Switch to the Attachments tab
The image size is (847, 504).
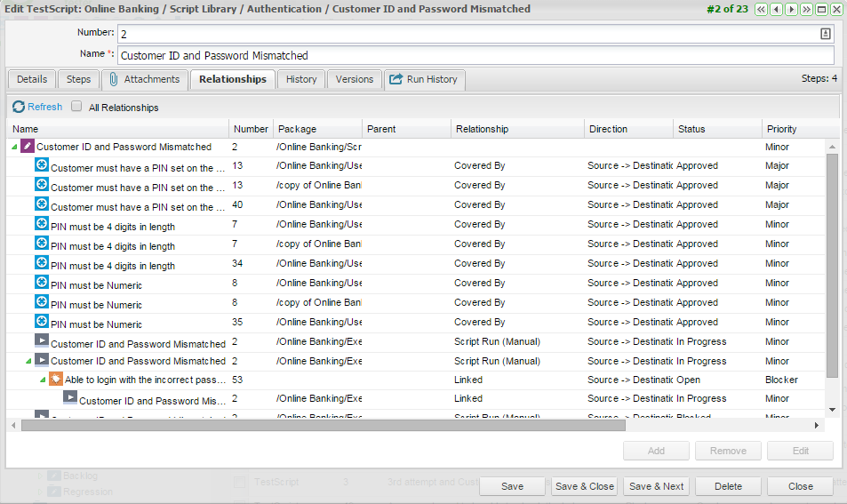click(144, 79)
